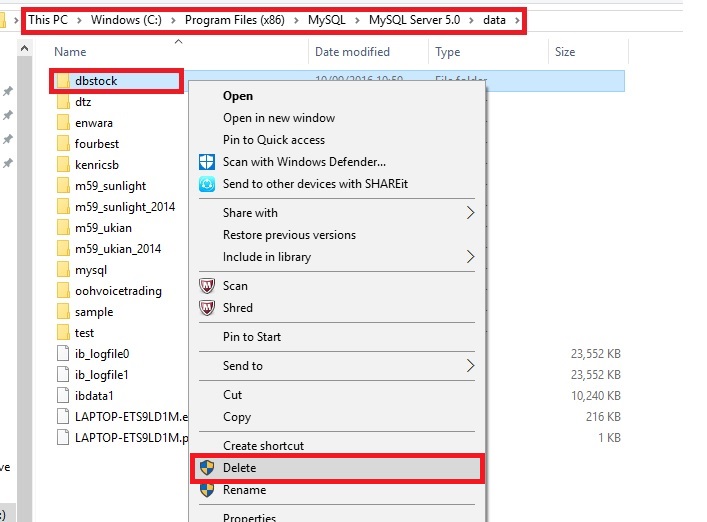Expand the Include in library submenu
Image resolution: width=707 pixels, height=522 pixels.
(x=471, y=257)
